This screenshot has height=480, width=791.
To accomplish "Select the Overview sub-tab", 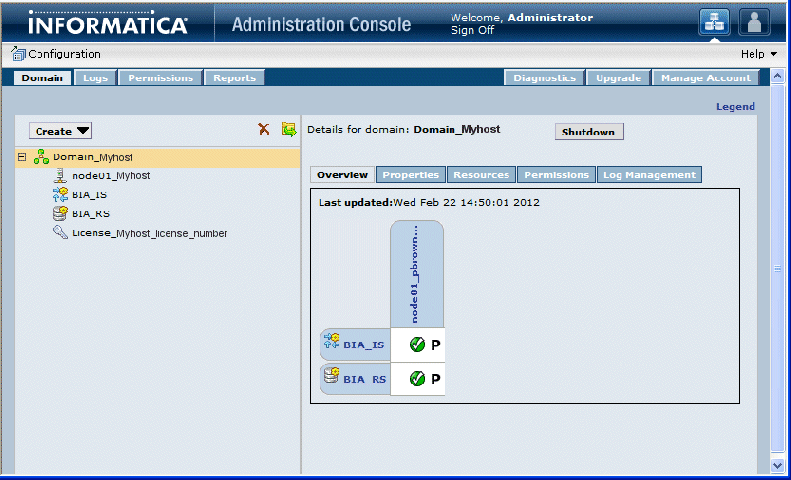I will point(343,174).
